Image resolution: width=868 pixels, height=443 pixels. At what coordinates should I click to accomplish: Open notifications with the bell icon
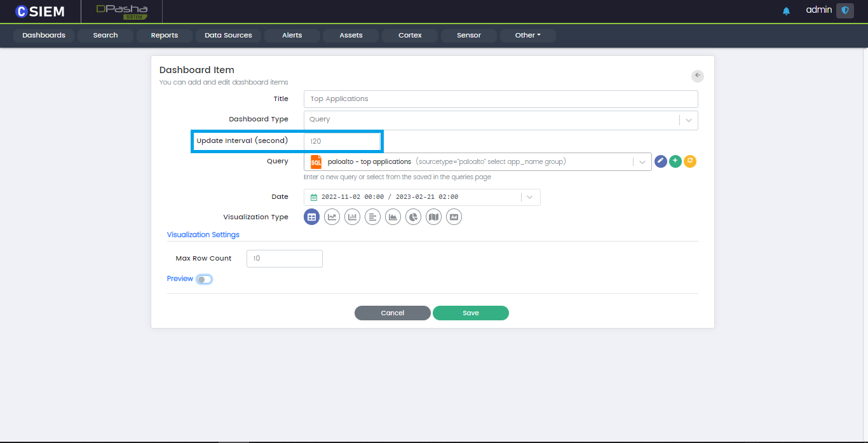click(786, 11)
